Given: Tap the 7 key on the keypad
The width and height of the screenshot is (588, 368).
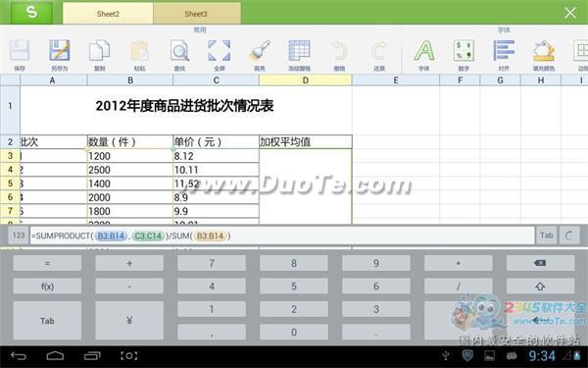Looking at the screenshot, I should (x=212, y=263).
